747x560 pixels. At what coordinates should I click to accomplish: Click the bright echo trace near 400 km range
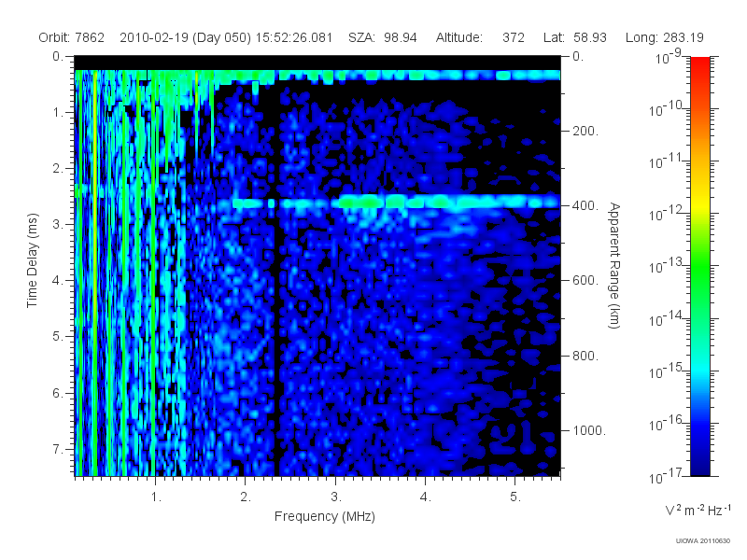click(x=395, y=202)
